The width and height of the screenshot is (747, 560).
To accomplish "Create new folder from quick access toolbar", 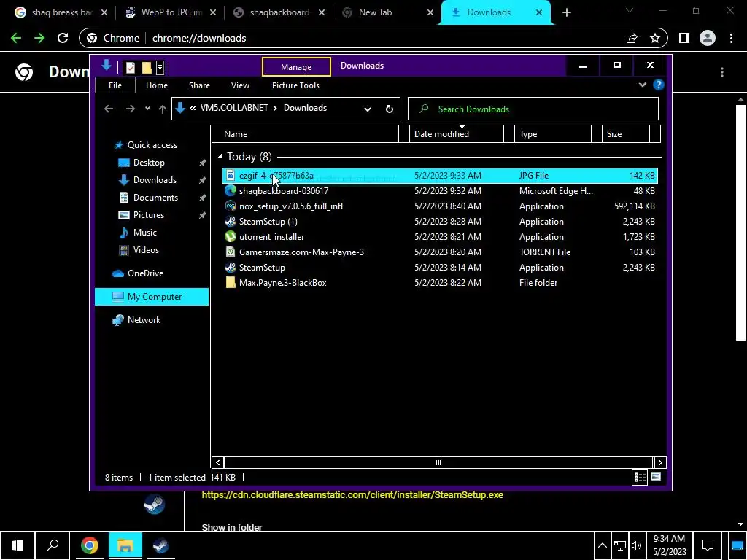I will pos(147,67).
